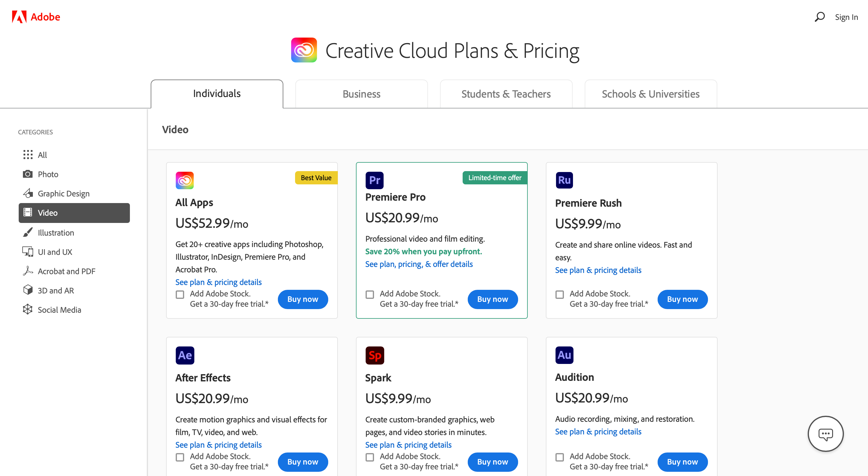Open the search magnifier icon
Screen dimensions: 868x476
[x=819, y=17]
